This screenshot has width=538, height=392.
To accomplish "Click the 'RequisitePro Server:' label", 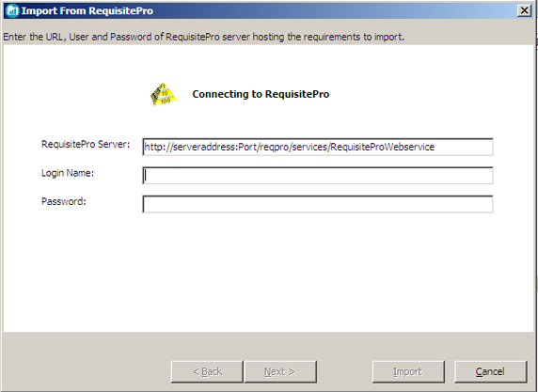I will tap(86, 145).
